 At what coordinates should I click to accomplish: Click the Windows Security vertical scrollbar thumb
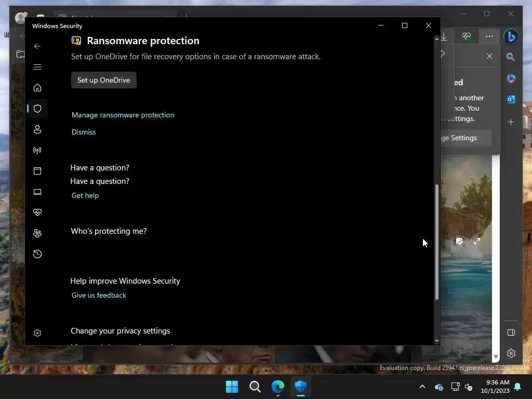coord(436,242)
